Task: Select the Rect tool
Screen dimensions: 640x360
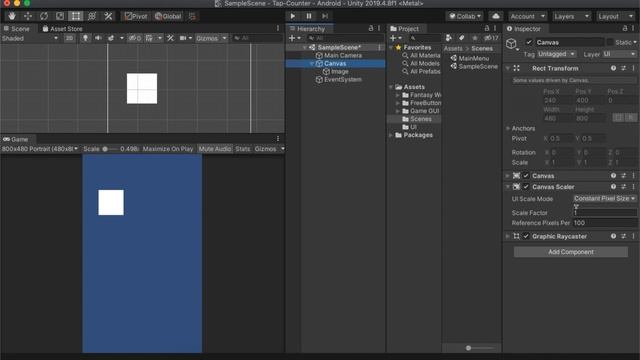Action: [76, 16]
